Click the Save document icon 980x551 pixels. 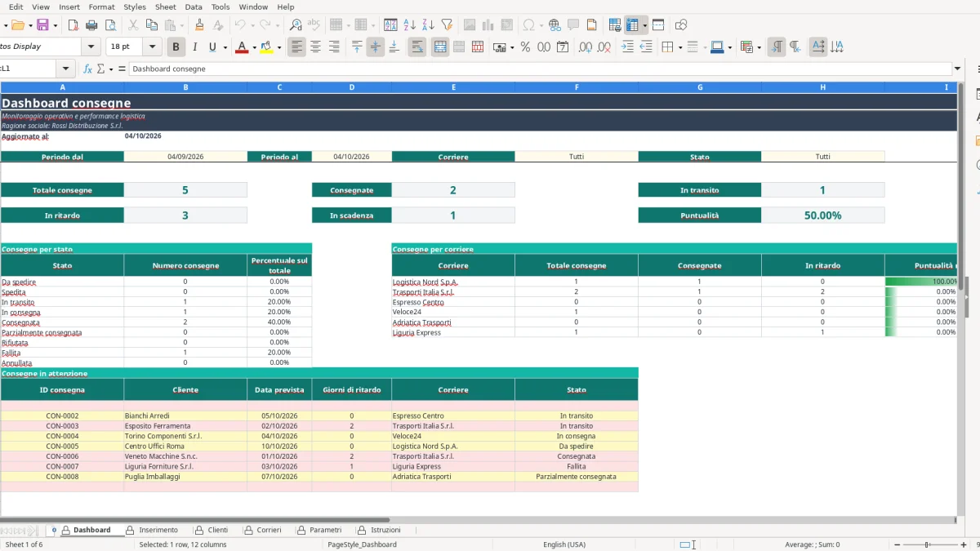42,25
